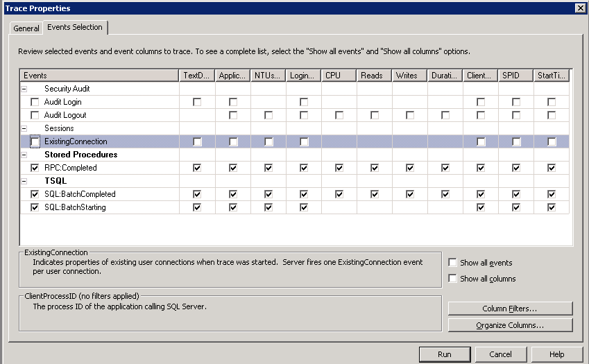This screenshot has height=364, width=589.
Task: Check TextData for ExistingConnection row
Action: [197, 141]
